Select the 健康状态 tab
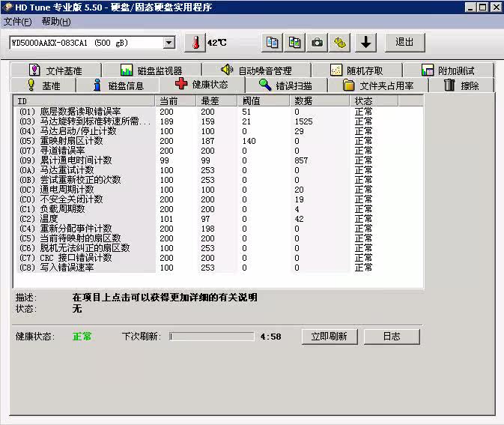This screenshot has width=504, height=425. (202, 84)
